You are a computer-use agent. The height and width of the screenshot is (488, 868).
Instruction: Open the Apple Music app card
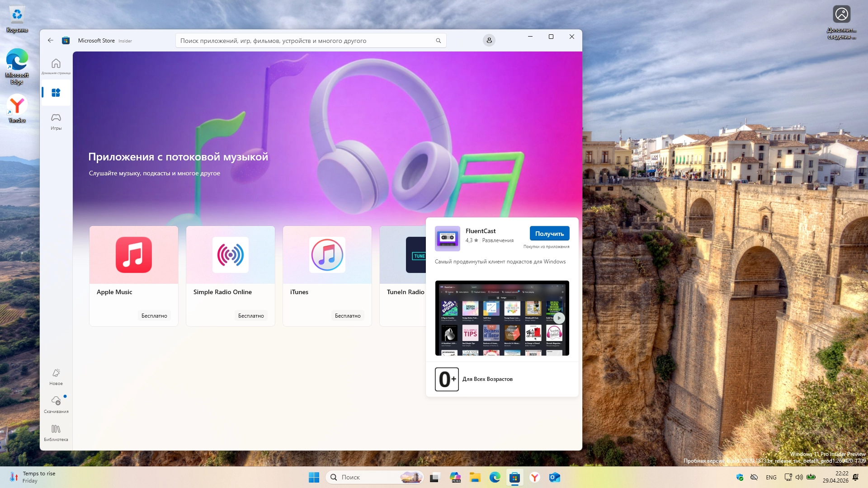134,276
